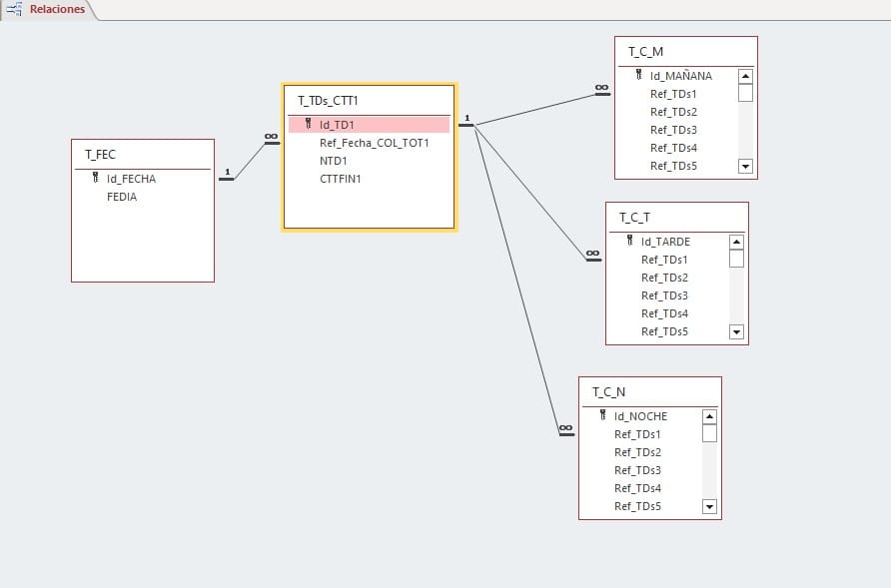Click the key icon next to Id_MAÑANA
Image resolution: width=891 pixels, height=588 pixels.
tap(639, 75)
